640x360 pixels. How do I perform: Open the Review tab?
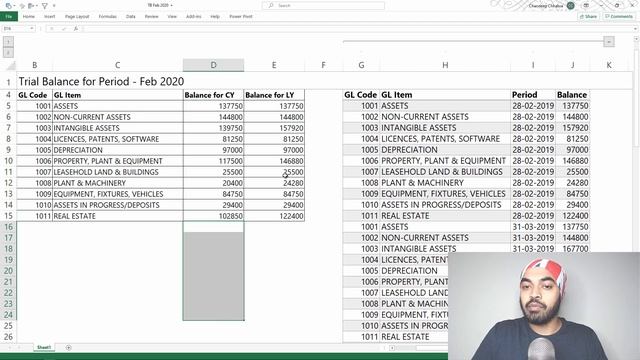pos(151,16)
